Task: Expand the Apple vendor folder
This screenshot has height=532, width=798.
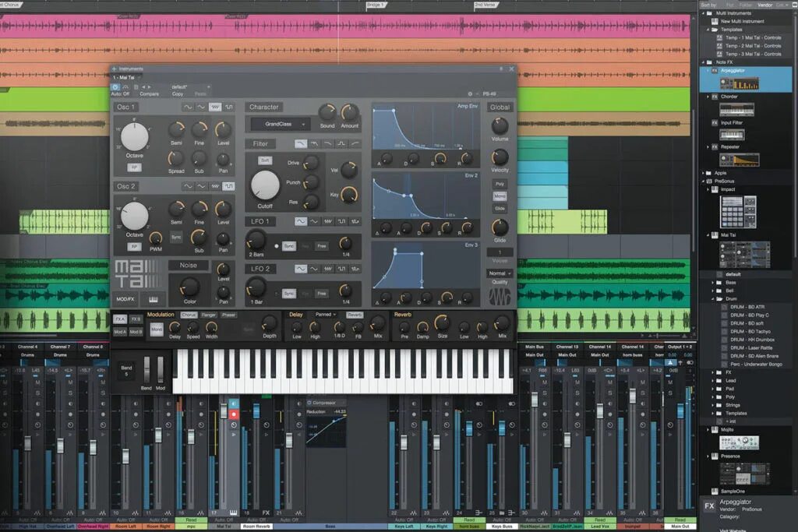Action: (x=704, y=173)
